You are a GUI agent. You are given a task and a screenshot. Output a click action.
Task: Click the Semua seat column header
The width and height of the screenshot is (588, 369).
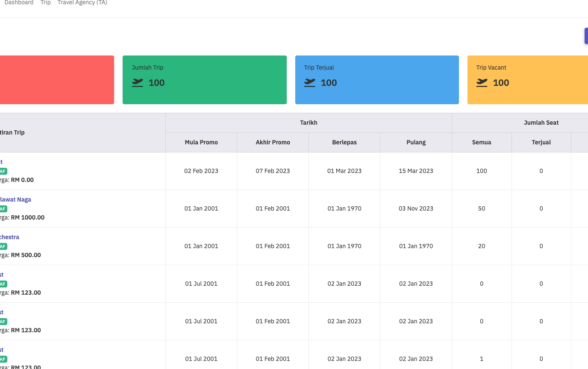click(x=482, y=142)
